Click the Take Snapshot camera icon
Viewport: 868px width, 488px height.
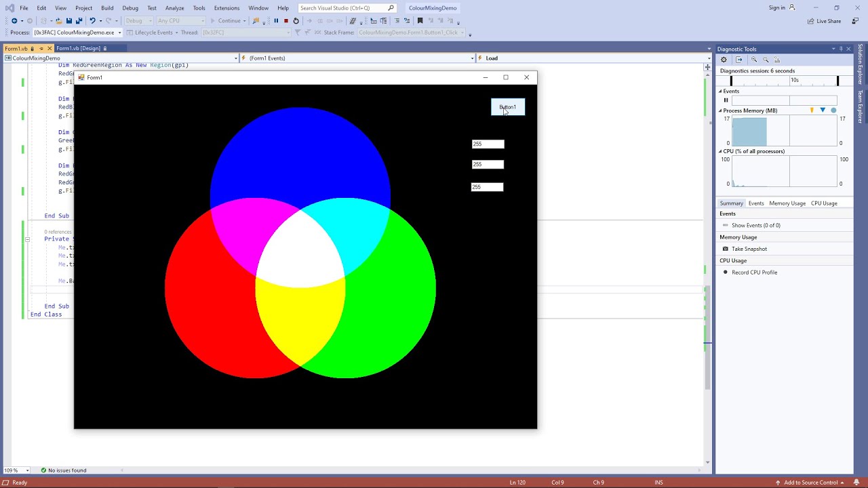725,249
